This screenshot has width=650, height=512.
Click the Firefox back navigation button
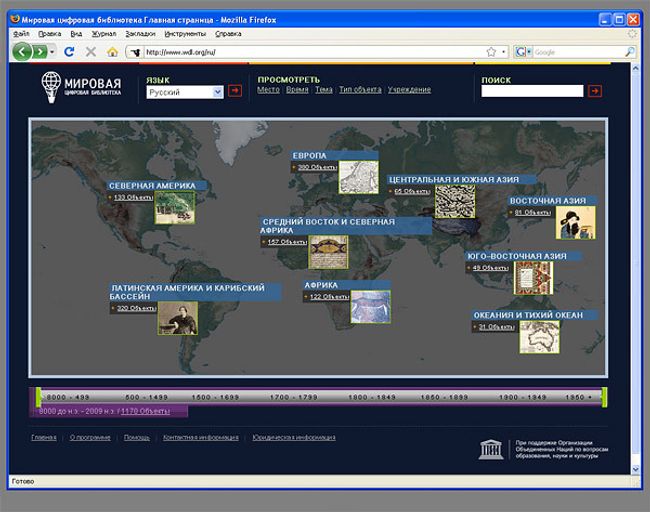22,52
